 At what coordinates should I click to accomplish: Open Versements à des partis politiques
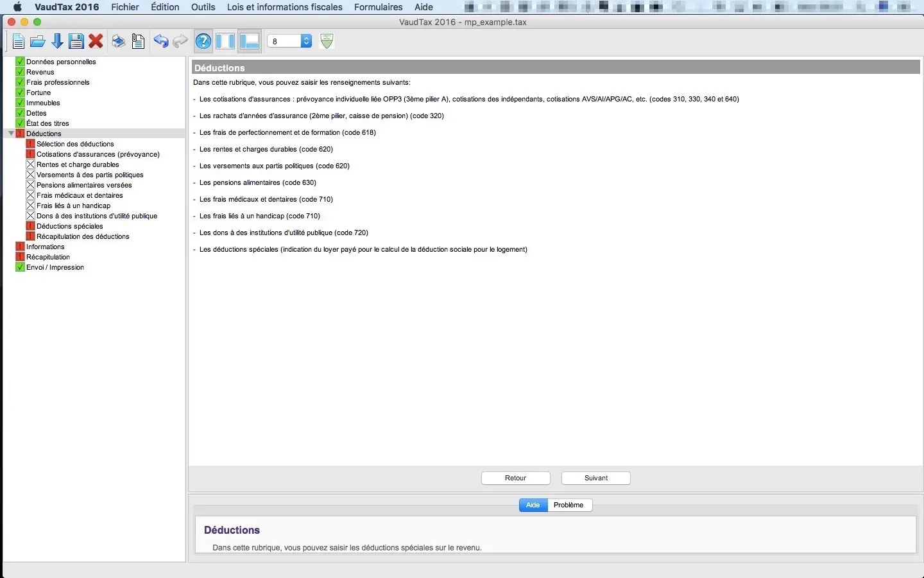(x=90, y=175)
